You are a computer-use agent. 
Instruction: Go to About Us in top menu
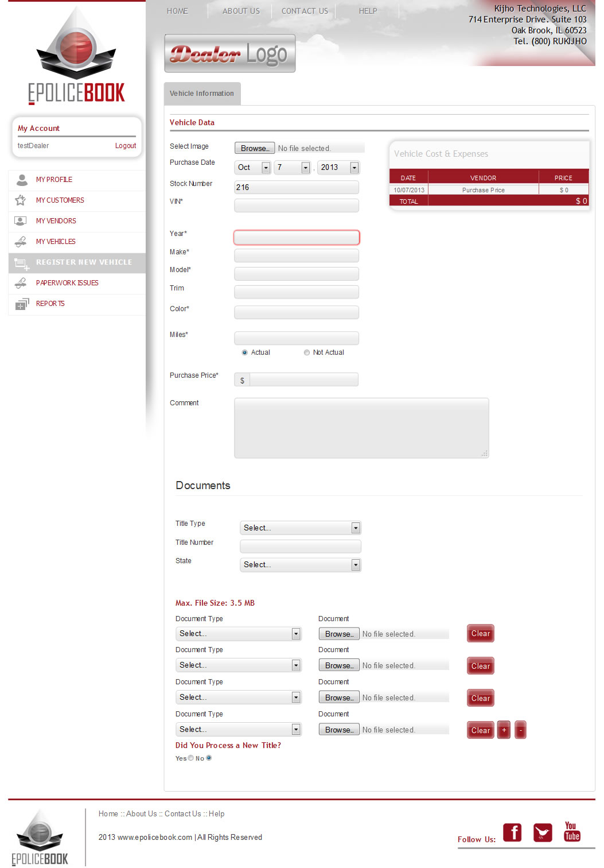241,11
